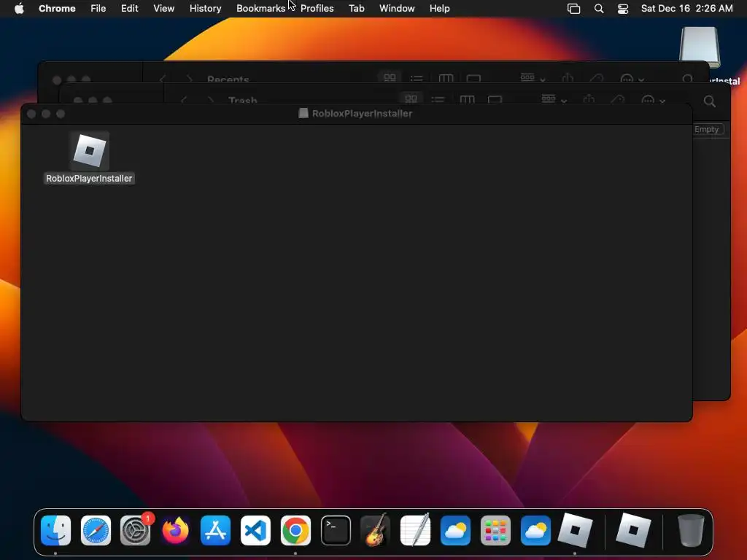747x560 pixels.
Task: Open the RobloxPlayerInstaller app icon in the window
Action: pos(90,151)
